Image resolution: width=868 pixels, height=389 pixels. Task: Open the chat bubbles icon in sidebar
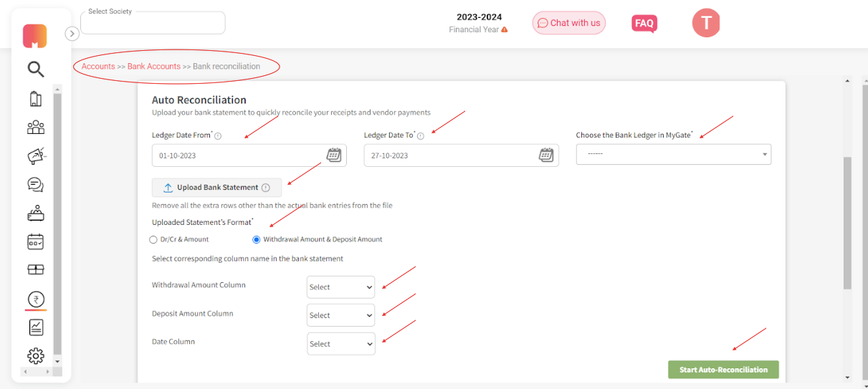[x=36, y=185]
